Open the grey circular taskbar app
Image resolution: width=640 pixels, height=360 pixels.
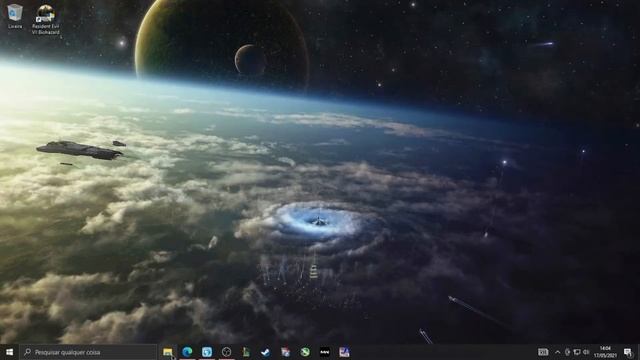click(x=227, y=352)
